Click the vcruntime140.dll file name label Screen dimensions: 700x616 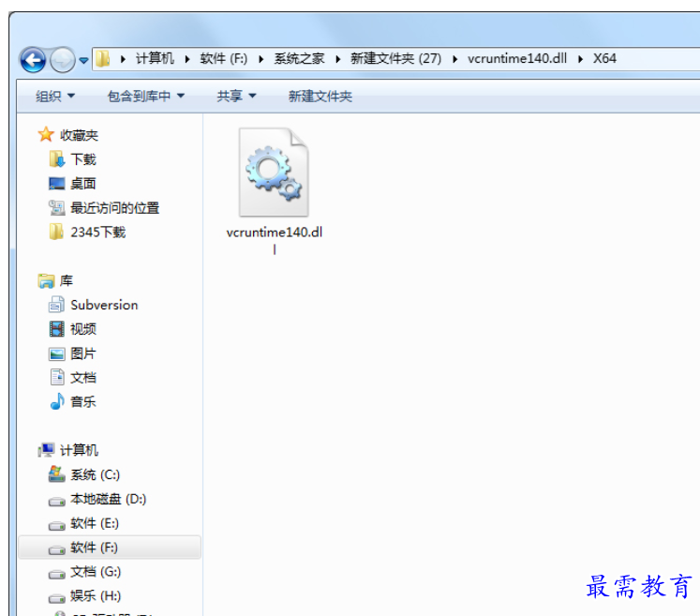[275, 240]
